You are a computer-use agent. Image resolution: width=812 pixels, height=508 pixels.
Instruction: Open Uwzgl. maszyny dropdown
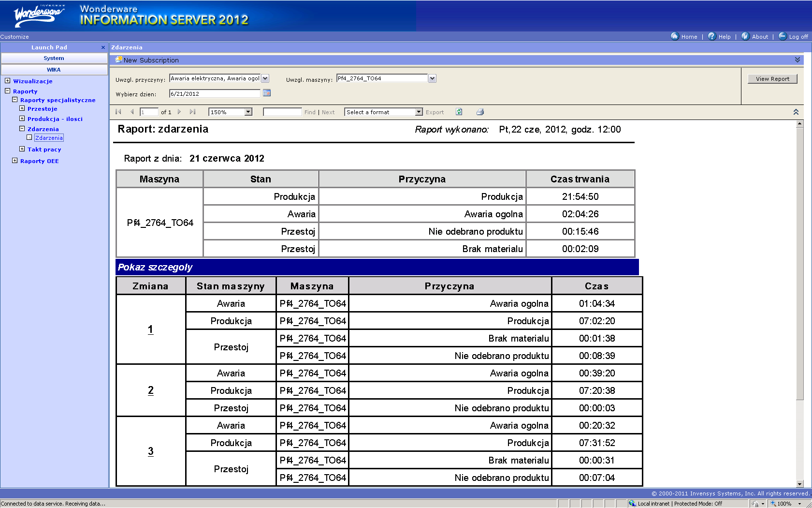(432, 78)
